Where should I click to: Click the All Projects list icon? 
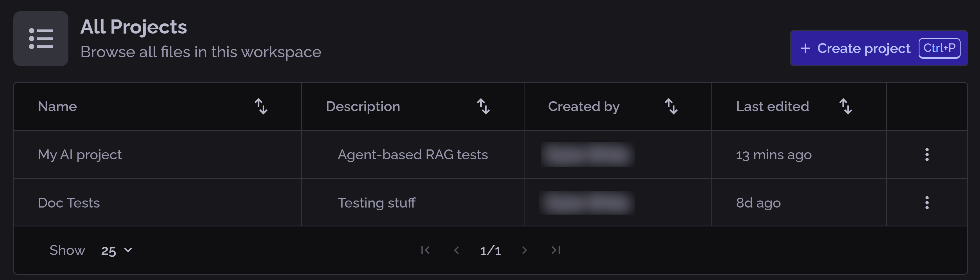(x=41, y=38)
